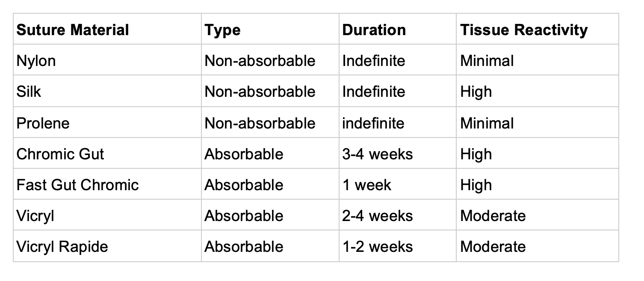The width and height of the screenshot is (644, 281).
Task: Click the Nylon cell
Action: tap(107, 60)
